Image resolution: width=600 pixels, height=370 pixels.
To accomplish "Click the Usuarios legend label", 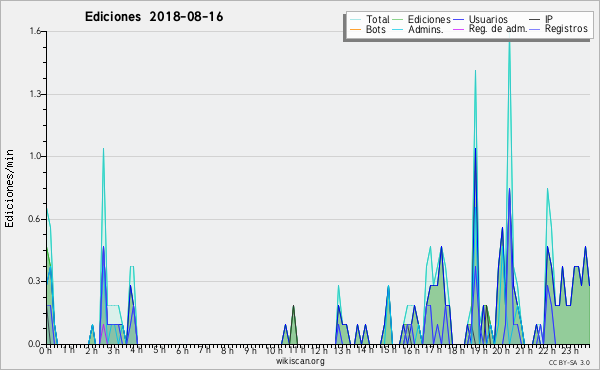I will click(x=488, y=19).
